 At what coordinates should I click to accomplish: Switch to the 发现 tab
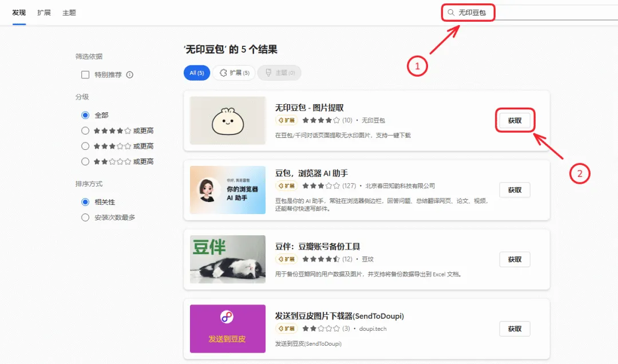19,13
